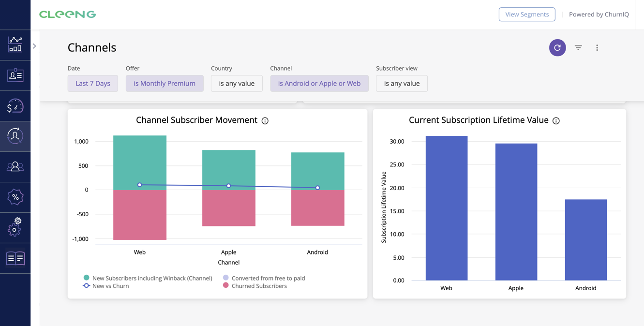
Task: Open the dollar gauge revenue icon
Action: pyautogui.click(x=15, y=106)
